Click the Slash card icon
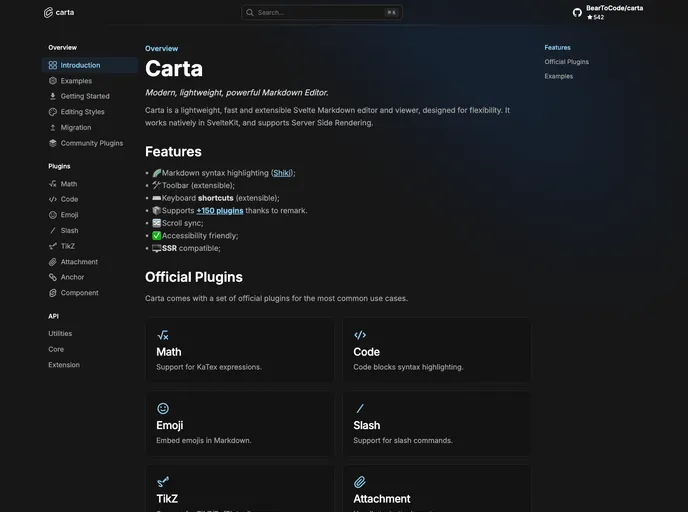Viewport: 688px width, 512px height. click(360, 408)
